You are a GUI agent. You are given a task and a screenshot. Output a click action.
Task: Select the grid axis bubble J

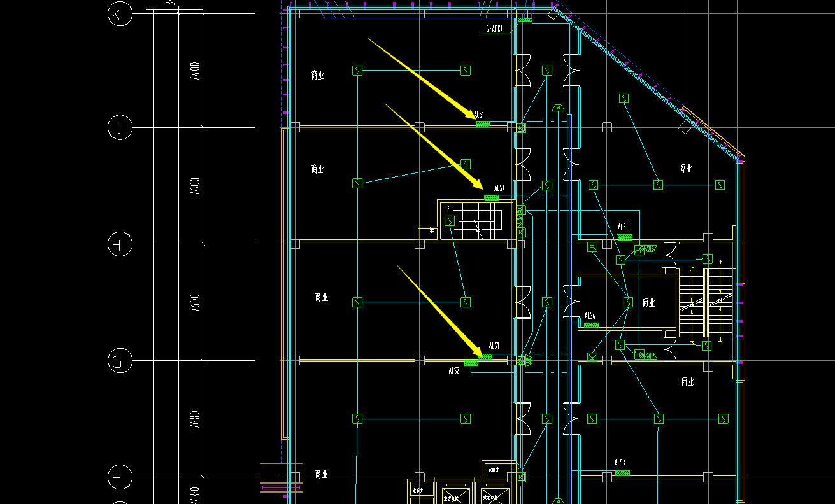118,128
